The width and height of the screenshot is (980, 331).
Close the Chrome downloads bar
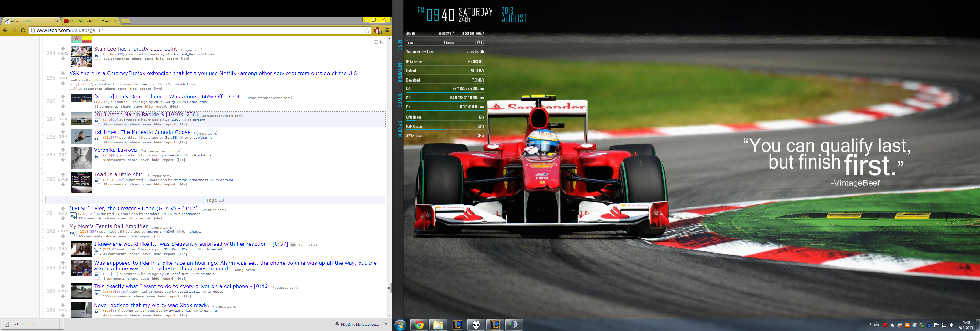point(386,324)
